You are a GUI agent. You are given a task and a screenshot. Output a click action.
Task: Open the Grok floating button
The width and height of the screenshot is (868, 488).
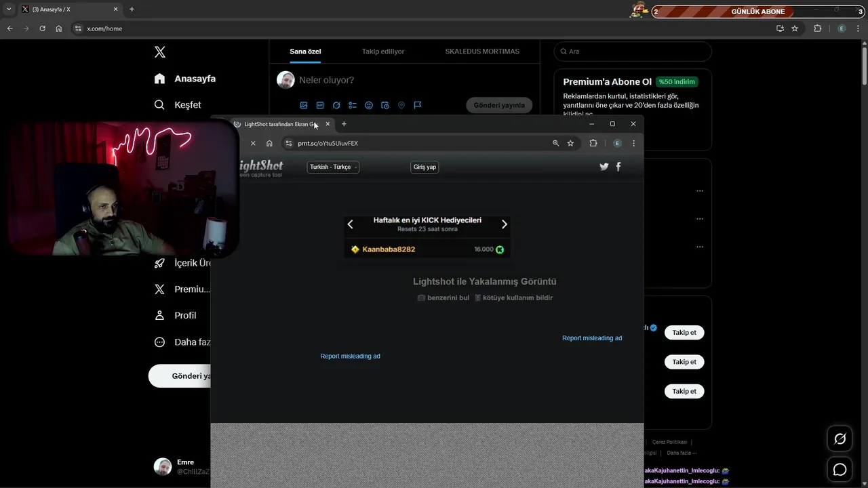point(840,439)
